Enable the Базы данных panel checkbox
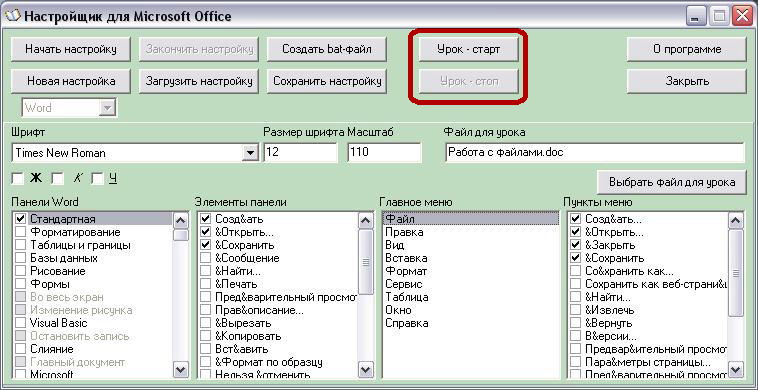Image resolution: width=758 pixels, height=390 pixels. click(20, 258)
